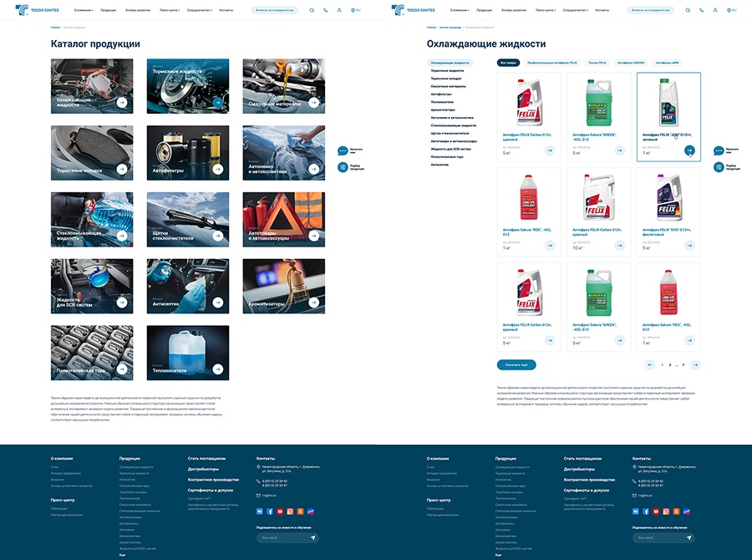Click Дистрибьюторы in the coolants page footer
The height and width of the screenshot is (560, 752).
point(579,469)
